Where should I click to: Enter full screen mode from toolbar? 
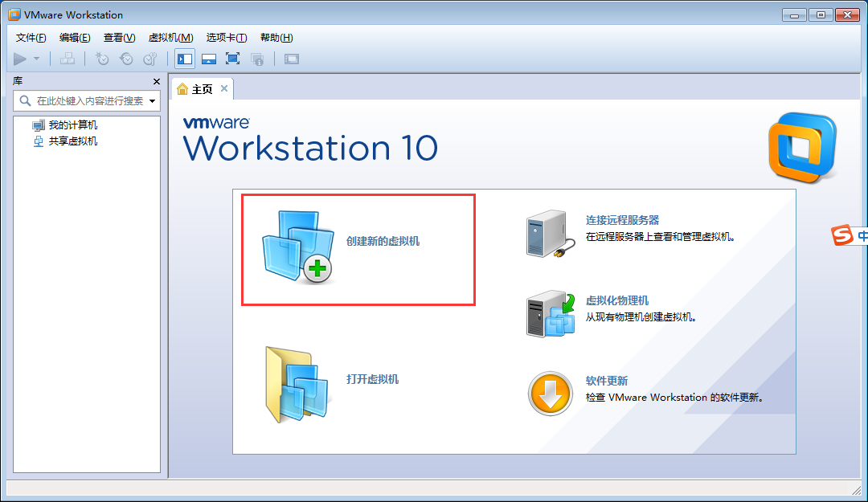click(232, 59)
